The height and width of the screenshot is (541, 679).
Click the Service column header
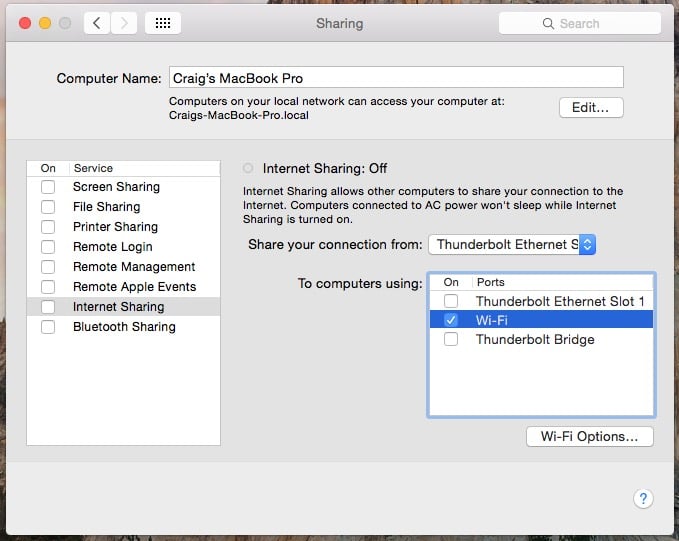pyautogui.click(x=94, y=168)
